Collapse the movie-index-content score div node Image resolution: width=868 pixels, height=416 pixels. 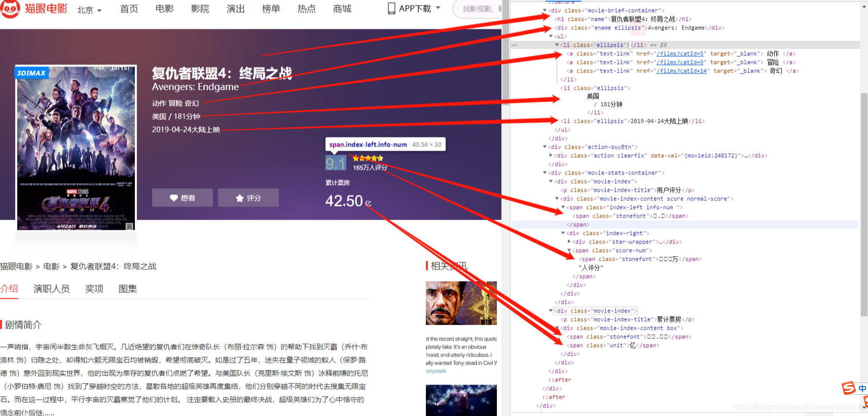coord(557,198)
